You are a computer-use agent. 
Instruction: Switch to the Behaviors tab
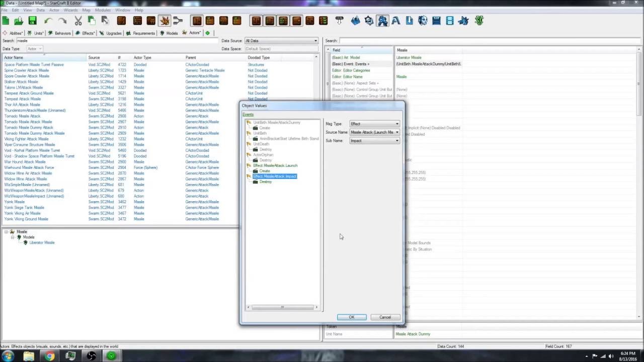point(60,33)
